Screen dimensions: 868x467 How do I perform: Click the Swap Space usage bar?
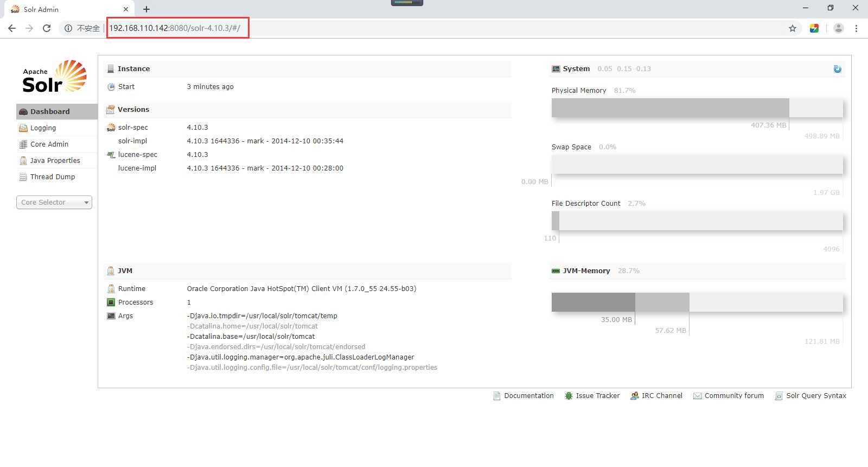697,164
